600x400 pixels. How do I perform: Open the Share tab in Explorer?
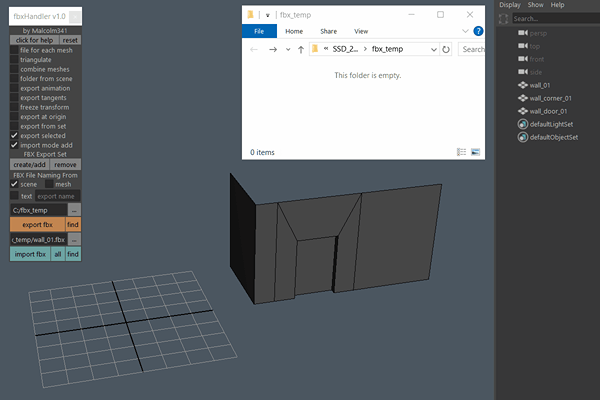coord(328,31)
